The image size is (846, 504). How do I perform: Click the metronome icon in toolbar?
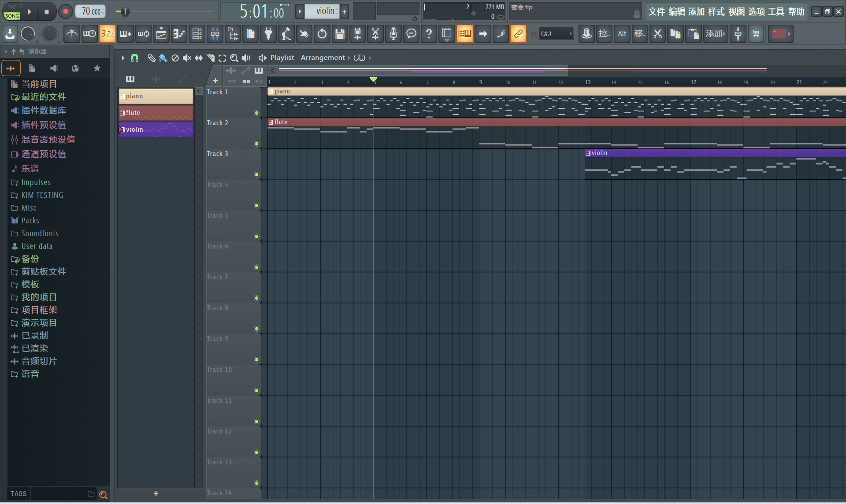[71, 34]
